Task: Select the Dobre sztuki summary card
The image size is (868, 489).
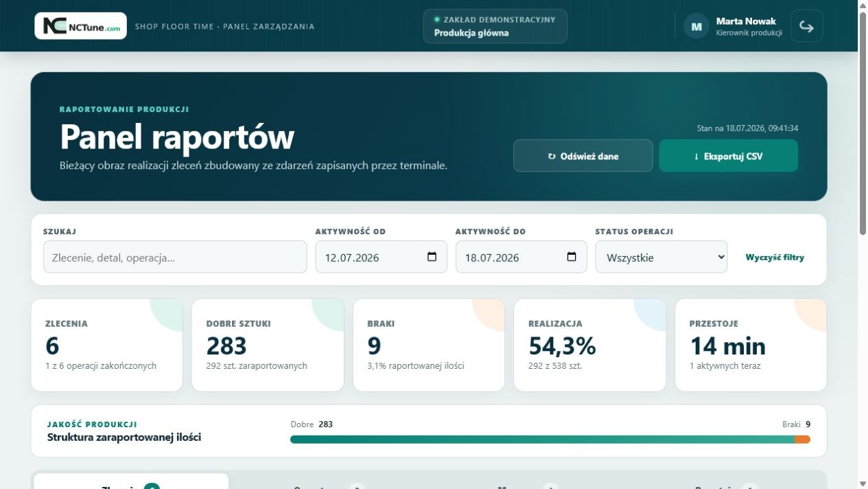Action: (268, 345)
